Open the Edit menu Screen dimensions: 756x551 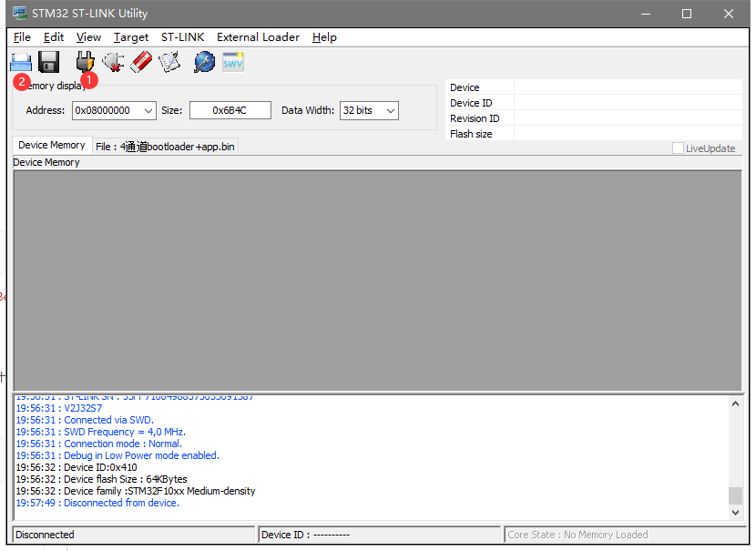(x=54, y=37)
